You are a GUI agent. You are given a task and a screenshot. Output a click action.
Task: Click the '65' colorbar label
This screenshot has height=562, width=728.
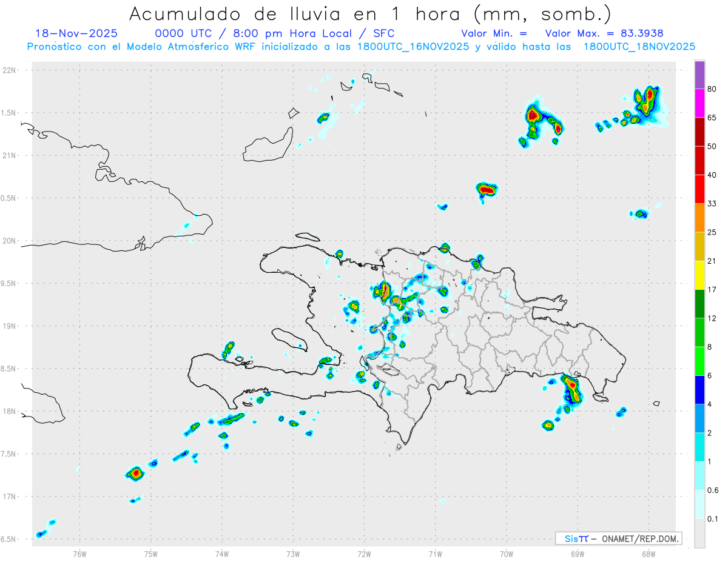tap(712, 118)
